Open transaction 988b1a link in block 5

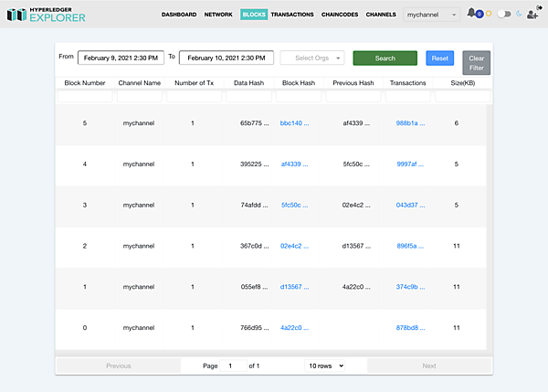(x=410, y=122)
